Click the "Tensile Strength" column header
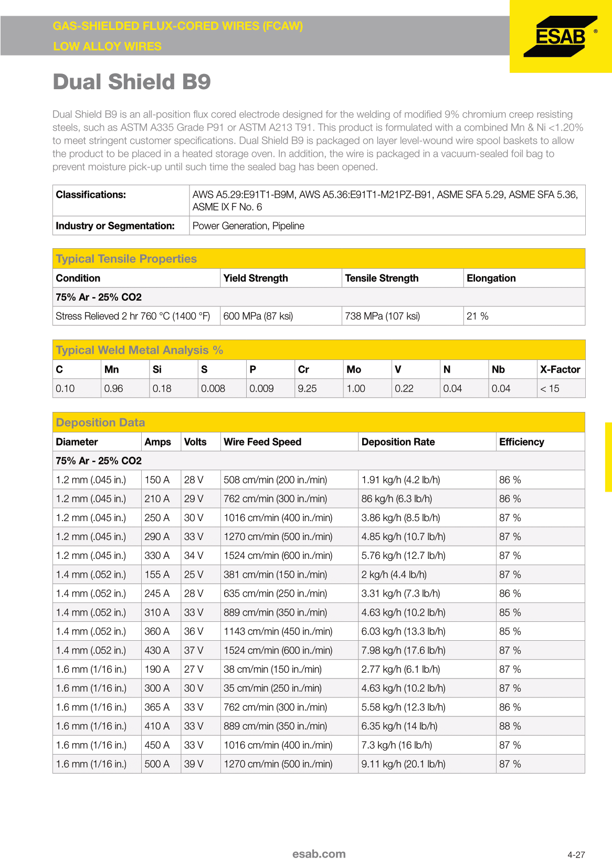Image resolution: width=612 pixels, height=868 pixels. [382, 278]
